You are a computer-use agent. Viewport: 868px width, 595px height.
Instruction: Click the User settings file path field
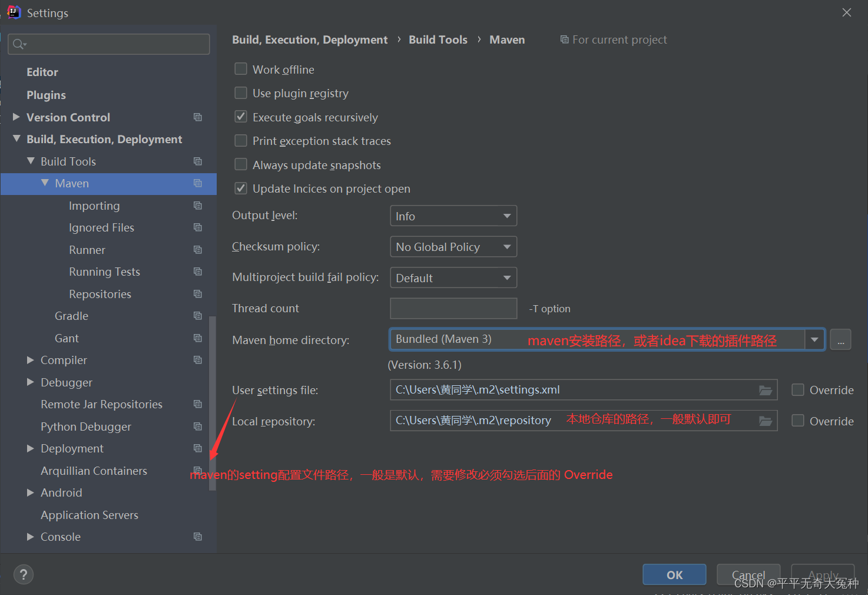pyautogui.click(x=584, y=390)
